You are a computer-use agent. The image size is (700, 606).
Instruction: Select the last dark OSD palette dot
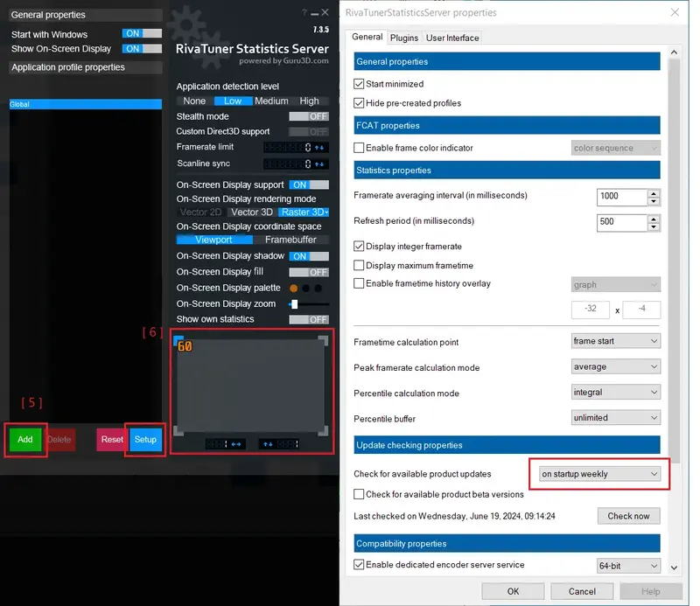pos(318,289)
